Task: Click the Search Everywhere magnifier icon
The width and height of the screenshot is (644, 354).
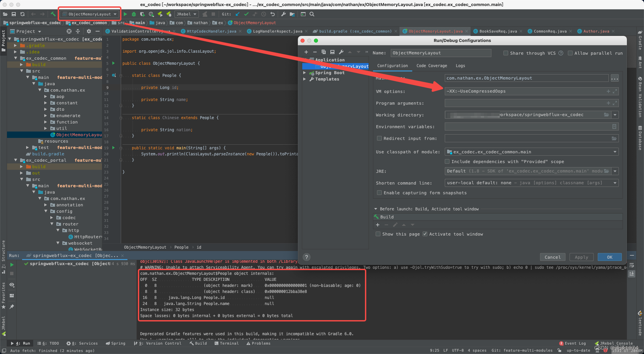Action: 312,14
